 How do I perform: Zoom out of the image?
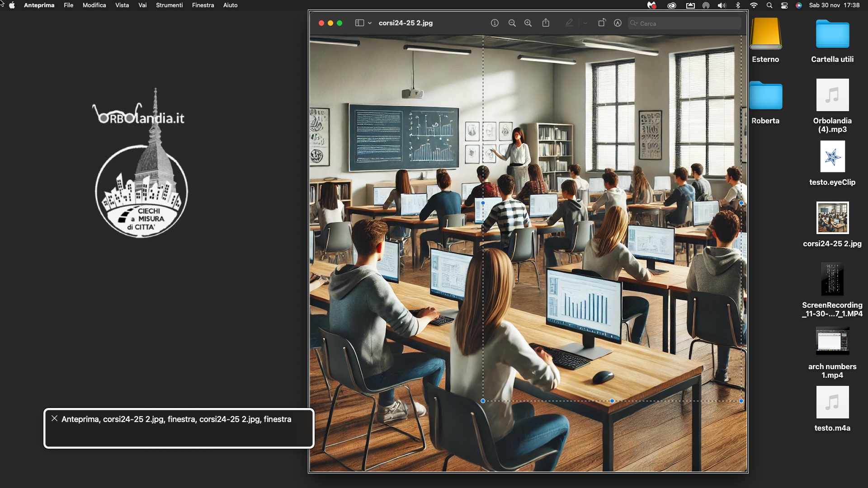point(512,23)
